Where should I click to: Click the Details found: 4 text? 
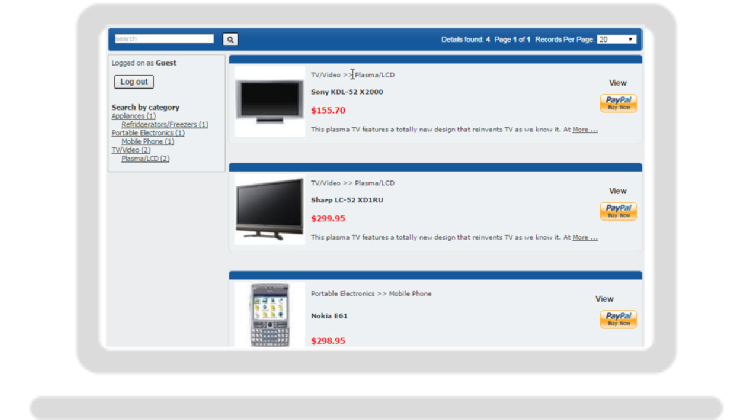(x=465, y=40)
